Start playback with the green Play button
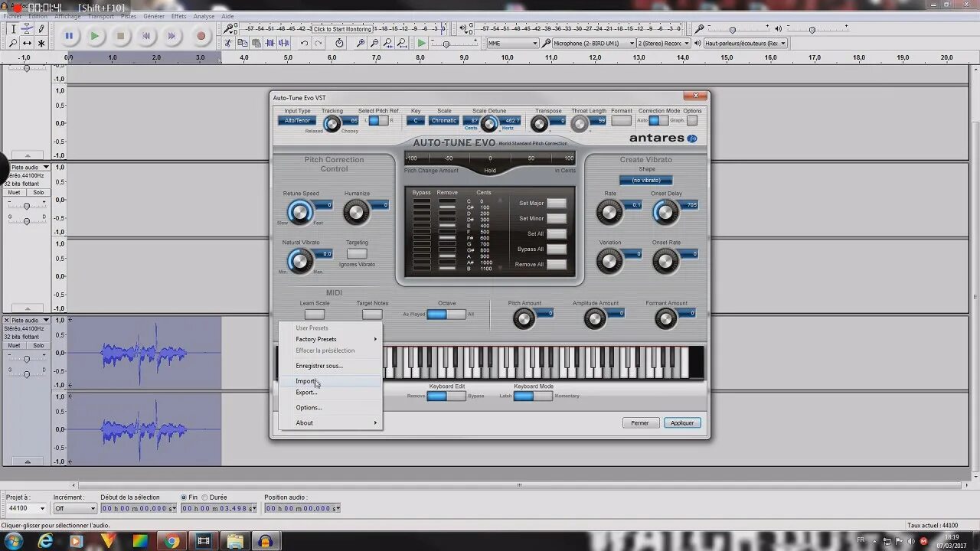Image resolution: width=980 pixels, height=551 pixels. point(95,35)
